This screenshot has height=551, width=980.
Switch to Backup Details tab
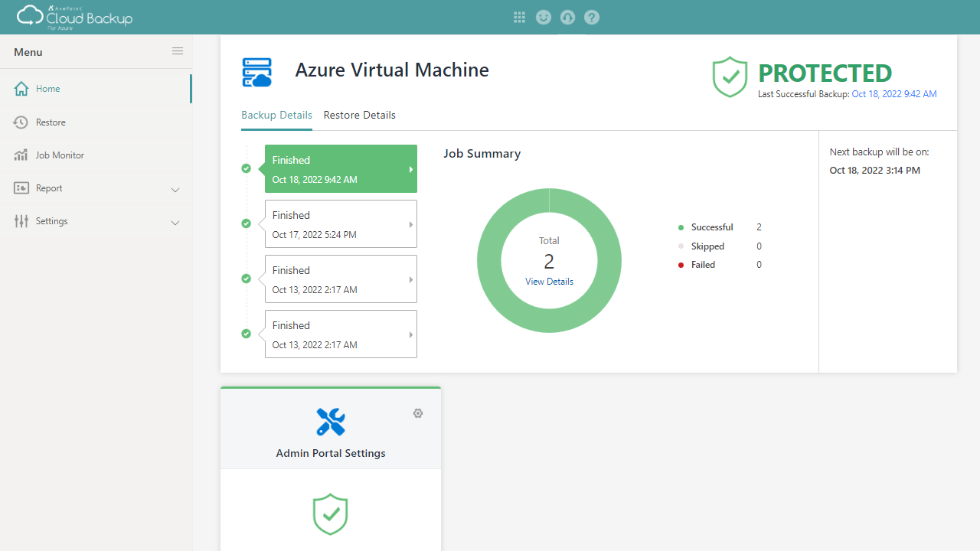(276, 116)
